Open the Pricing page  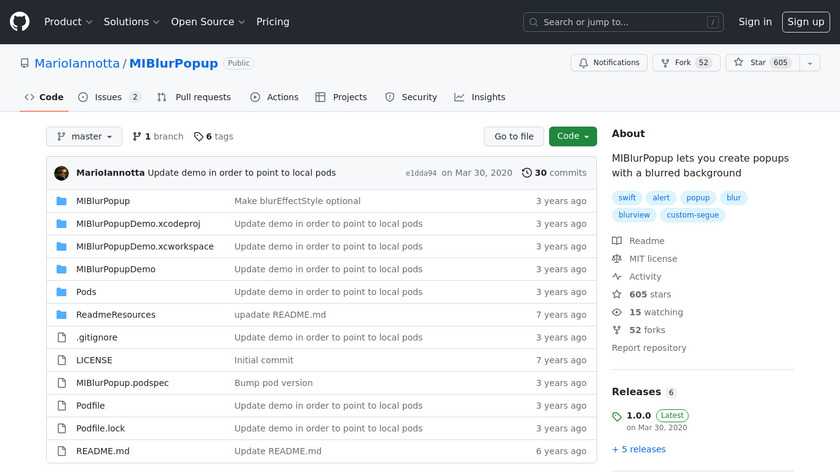coord(273,22)
